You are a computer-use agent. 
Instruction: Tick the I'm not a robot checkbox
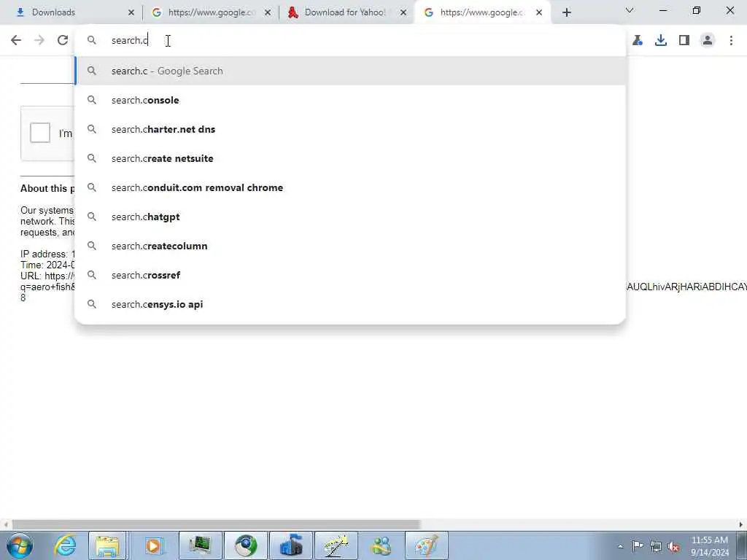[40, 133]
